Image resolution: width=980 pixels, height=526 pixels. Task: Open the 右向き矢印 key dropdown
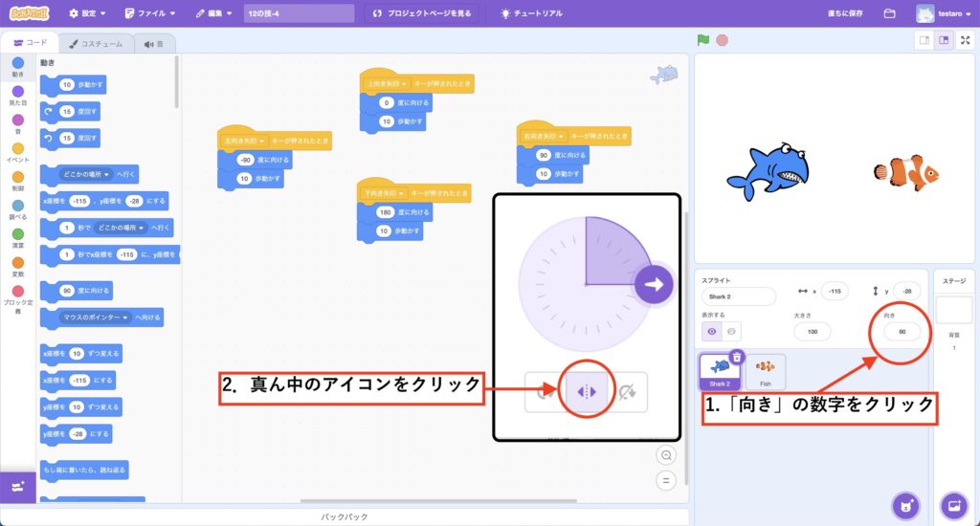point(544,136)
